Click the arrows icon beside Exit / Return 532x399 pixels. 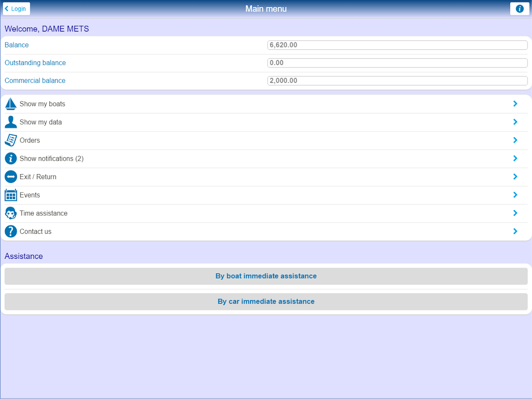(10, 177)
